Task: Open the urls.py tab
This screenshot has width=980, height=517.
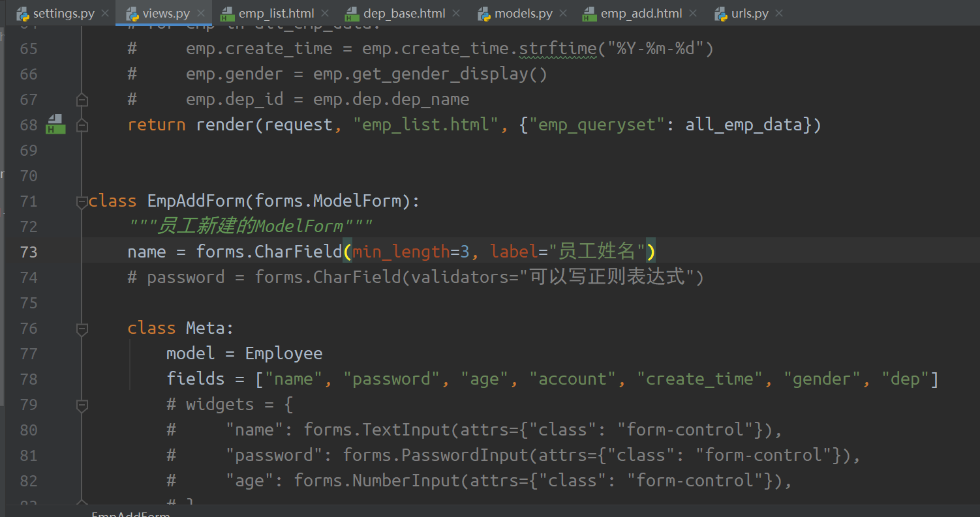Action: point(750,13)
